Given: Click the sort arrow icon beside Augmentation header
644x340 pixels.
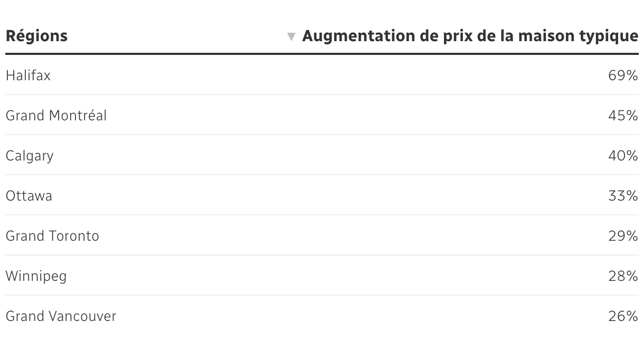Looking at the screenshot, I should pyautogui.click(x=291, y=37).
